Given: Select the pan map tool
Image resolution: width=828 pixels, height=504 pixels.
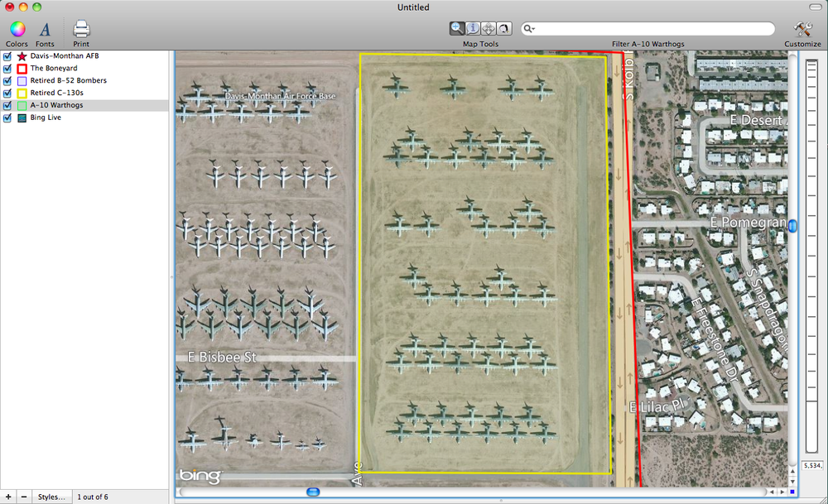Looking at the screenshot, I should tap(489, 28).
